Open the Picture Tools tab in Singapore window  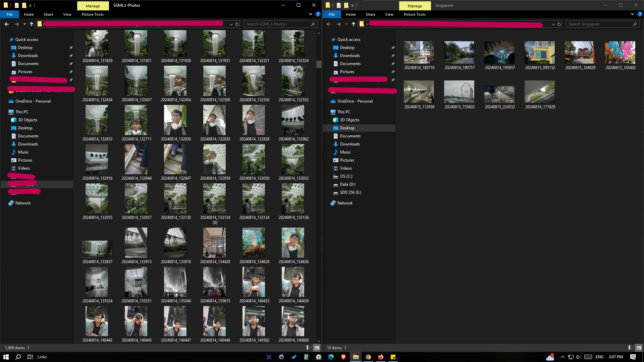[415, 14]
